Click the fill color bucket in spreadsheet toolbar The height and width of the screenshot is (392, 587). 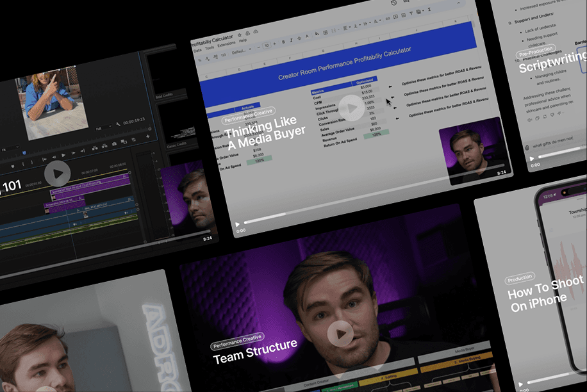[317, 34]
